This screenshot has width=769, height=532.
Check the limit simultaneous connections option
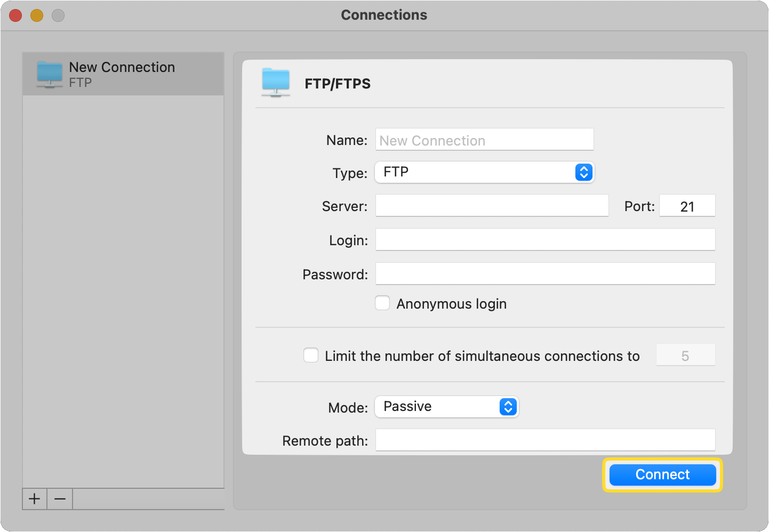(311, 355)
